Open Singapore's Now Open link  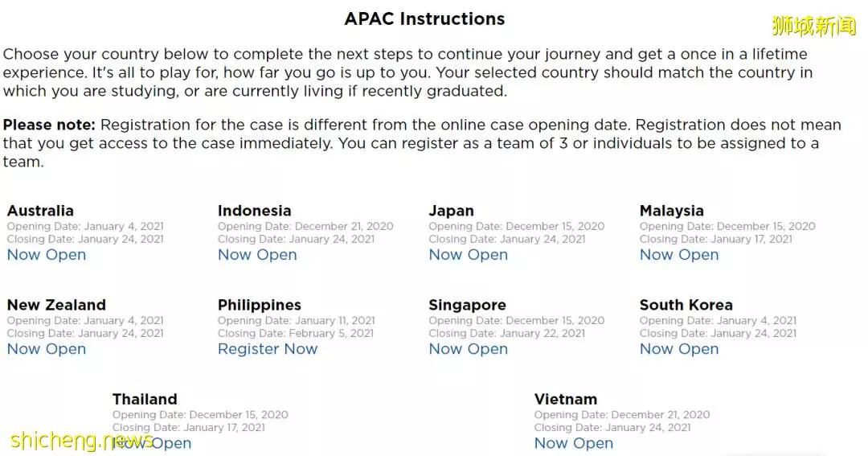pyautogui.click(x=469, y=349)
